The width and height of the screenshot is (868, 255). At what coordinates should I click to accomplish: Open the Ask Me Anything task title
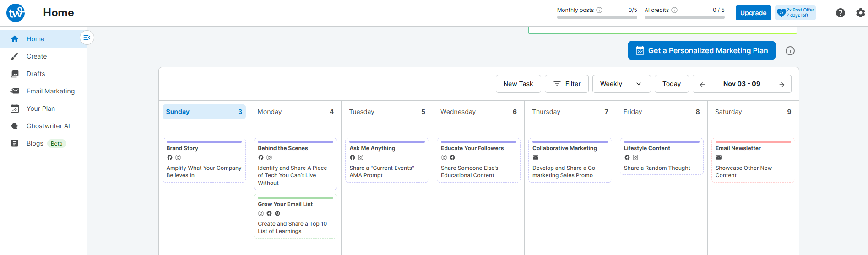pos(372,148)
